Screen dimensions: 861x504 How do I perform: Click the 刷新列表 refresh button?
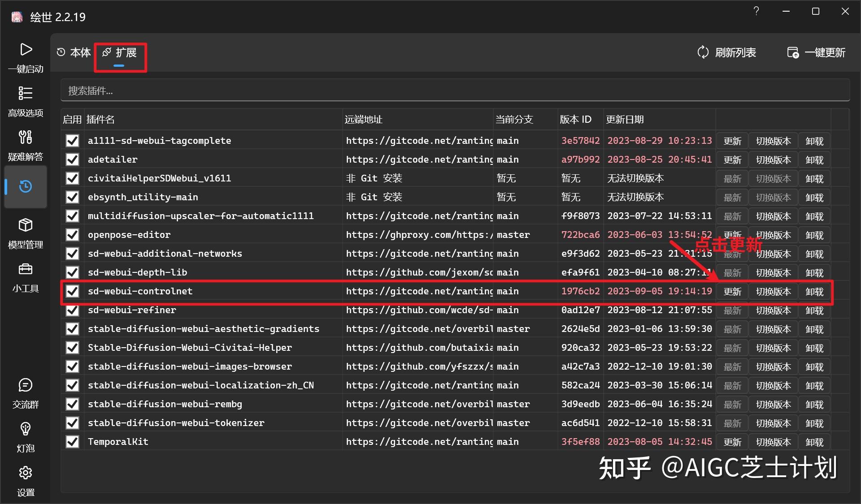[727, 52]
